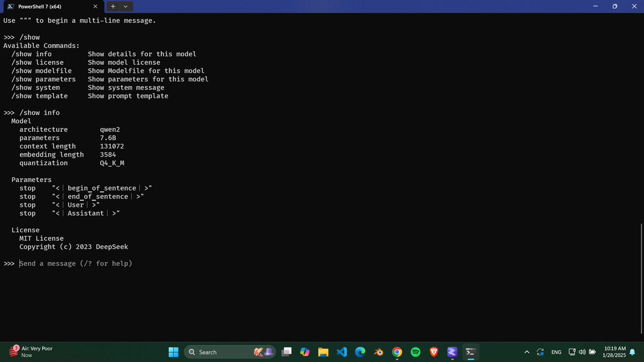Open File Explorer from the taskbar
Viewport: 644px width, 362px height.
[323, 352]
